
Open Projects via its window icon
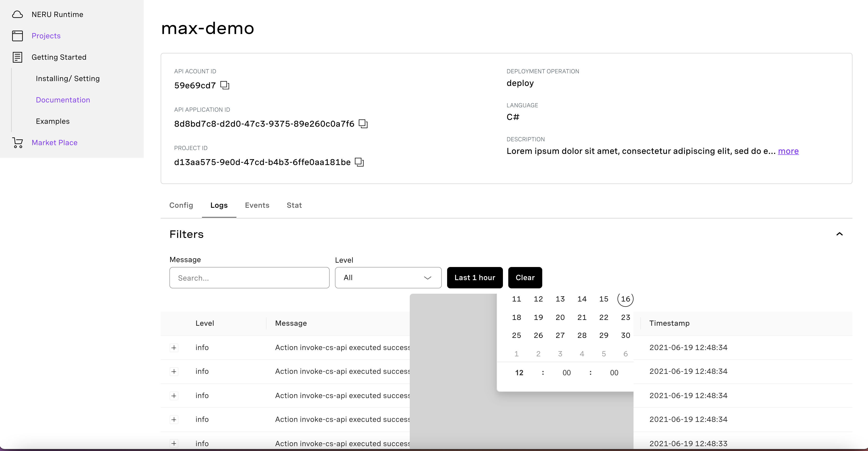tap(17, 35)
